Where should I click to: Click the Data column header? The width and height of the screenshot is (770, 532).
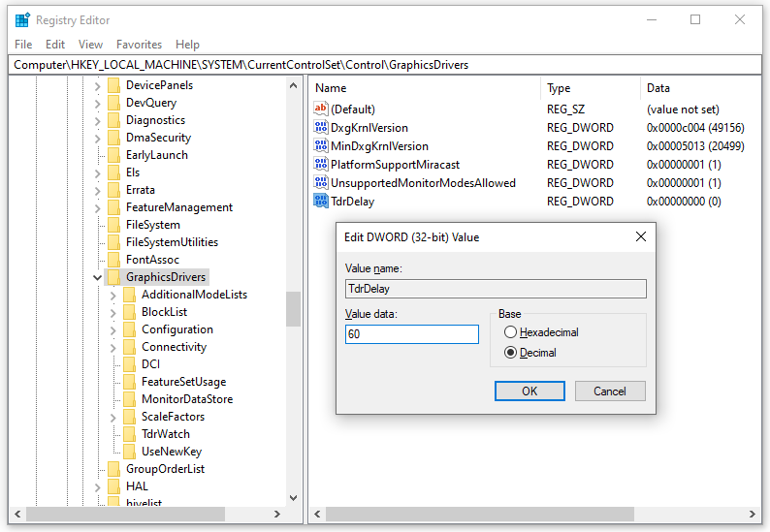click(x=701, y=88)
